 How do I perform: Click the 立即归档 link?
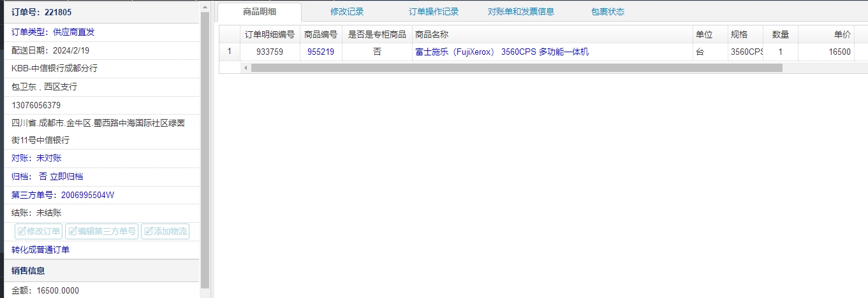tap(66, 176)
